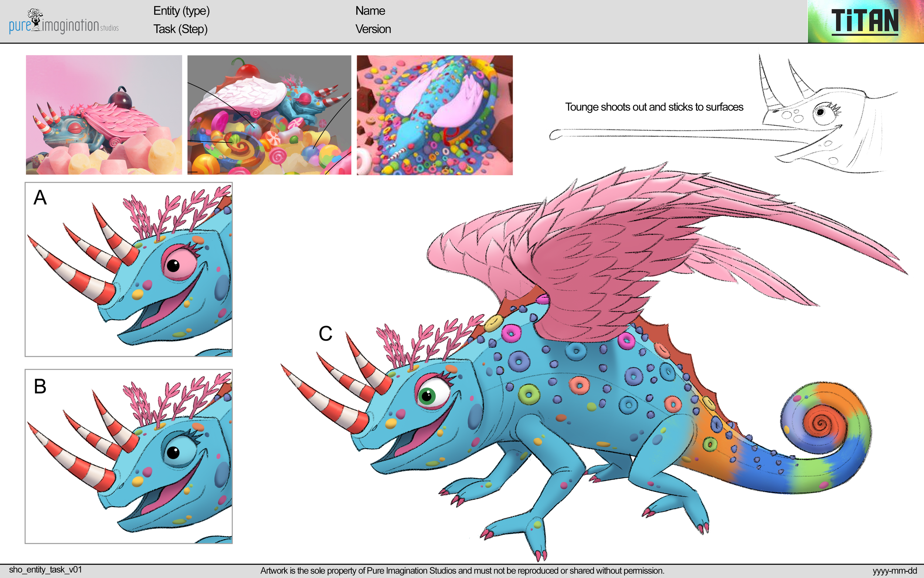Click the Version header field
The width and height of the screenshot is (924, 578).
pyautogui.click(x=373, y=30)
